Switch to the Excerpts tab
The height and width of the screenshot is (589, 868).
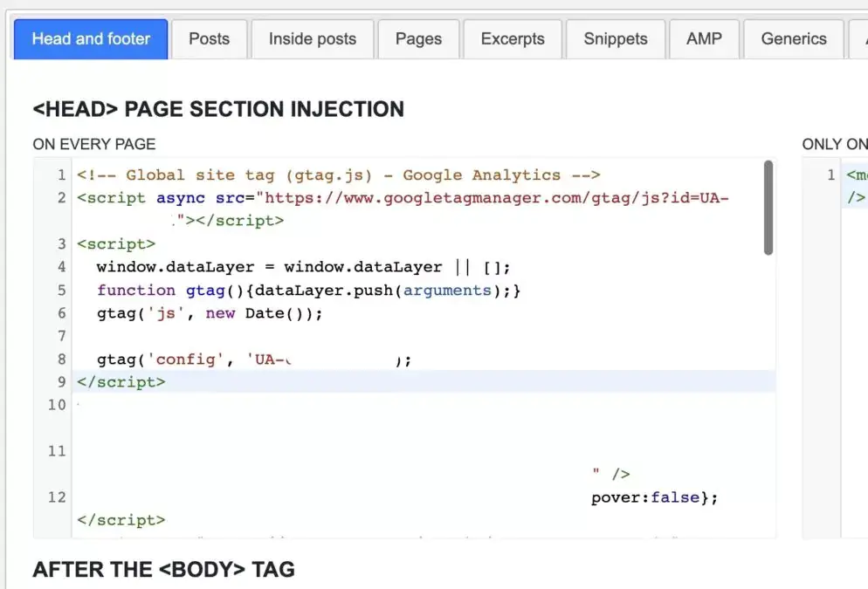[513, 38]
